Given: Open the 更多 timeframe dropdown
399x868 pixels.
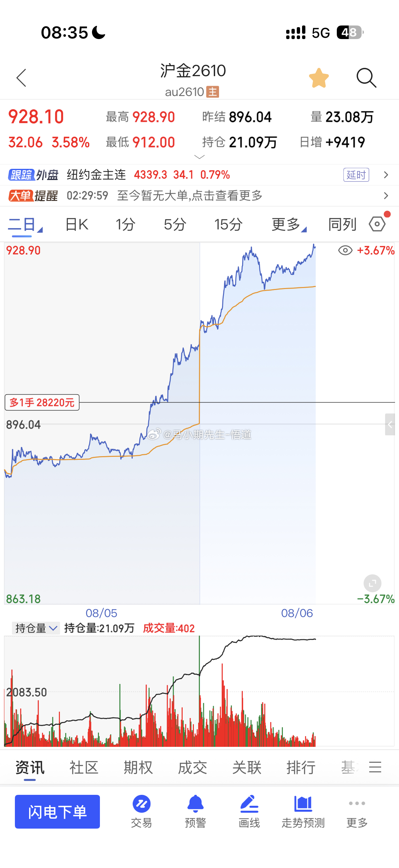Looking at the screenshot, I should [289, 224].
